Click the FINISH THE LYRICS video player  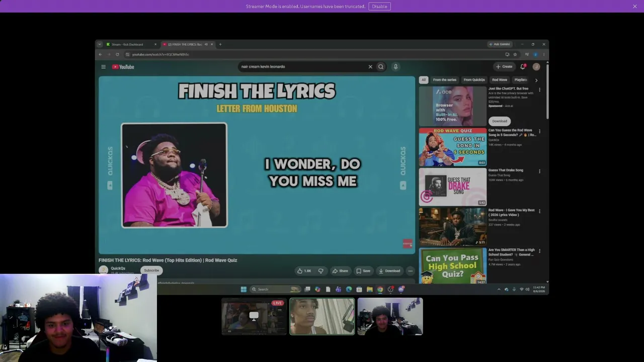pos(257,165)
